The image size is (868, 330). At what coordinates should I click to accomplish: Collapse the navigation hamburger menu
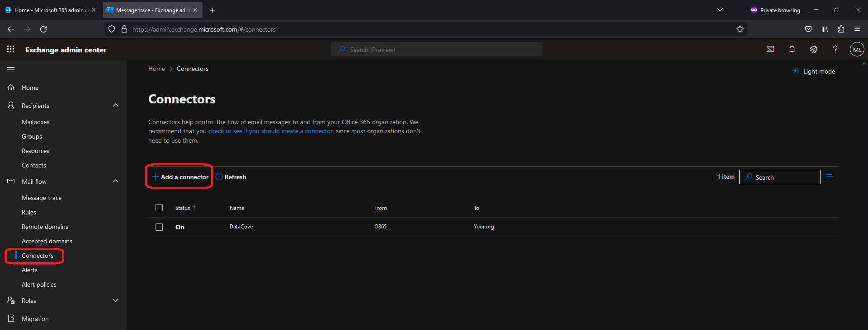click(11, 69)
